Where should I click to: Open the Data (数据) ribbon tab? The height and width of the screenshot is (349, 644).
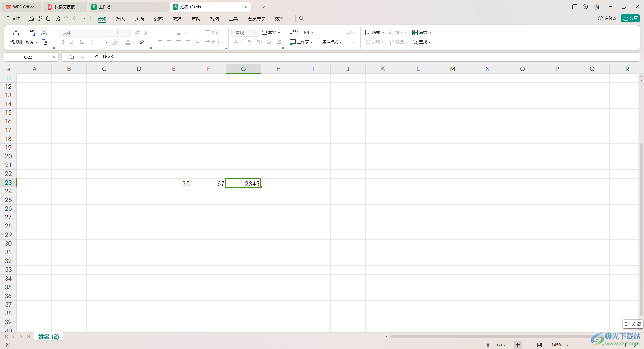[177, 19]
